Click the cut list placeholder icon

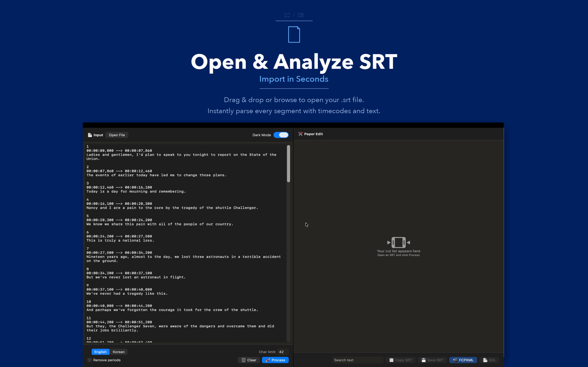[x=399, y=242]
